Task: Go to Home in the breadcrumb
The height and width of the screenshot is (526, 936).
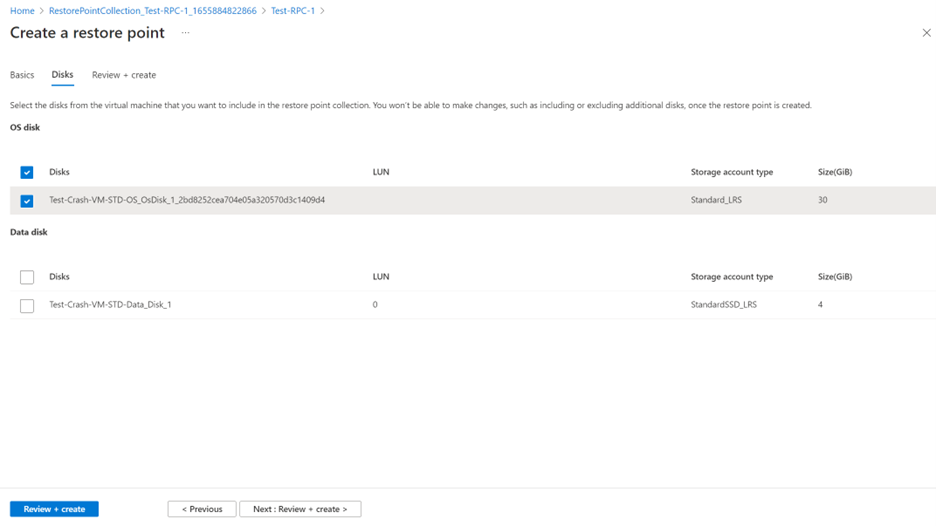Action: 22,11
